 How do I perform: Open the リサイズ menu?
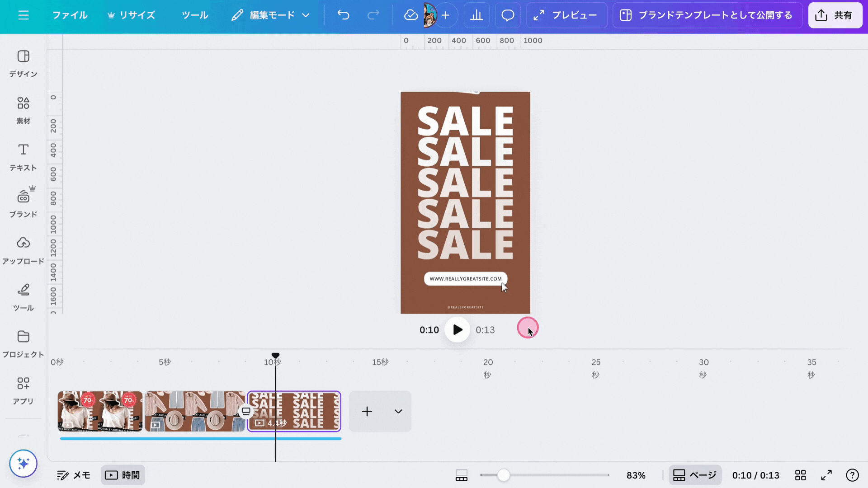(131, 15)
